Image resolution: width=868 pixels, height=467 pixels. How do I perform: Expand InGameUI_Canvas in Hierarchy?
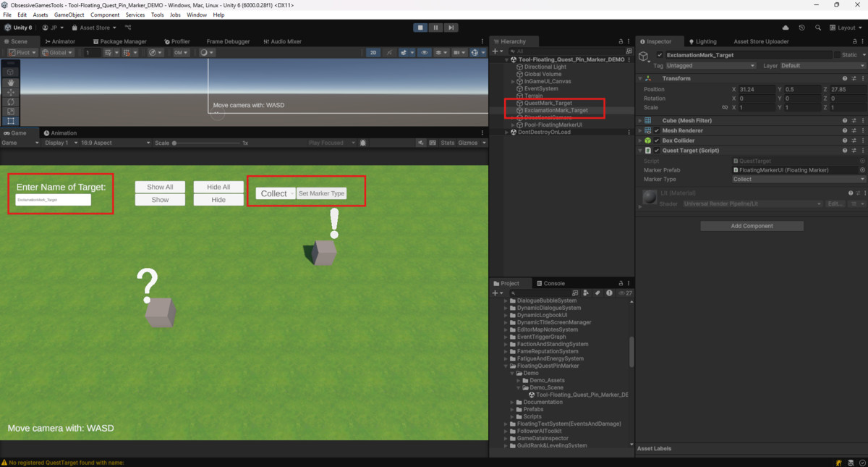click(513, 81)
